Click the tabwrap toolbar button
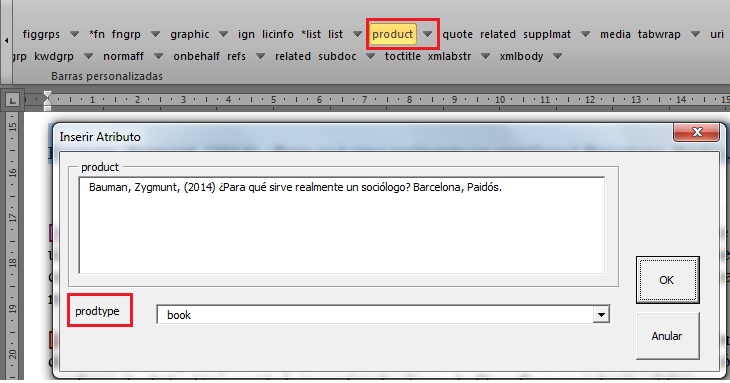Viewport: 730px width, 383px height. coord(659,34)
